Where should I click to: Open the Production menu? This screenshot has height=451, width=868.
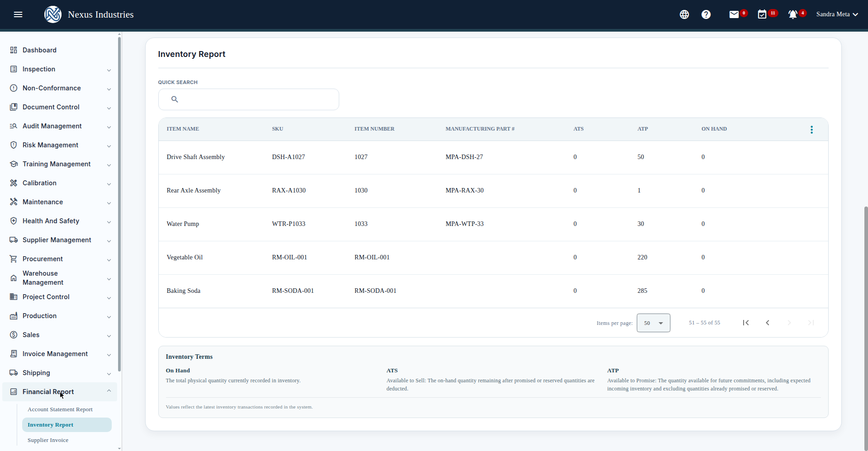tap(60, 316)
